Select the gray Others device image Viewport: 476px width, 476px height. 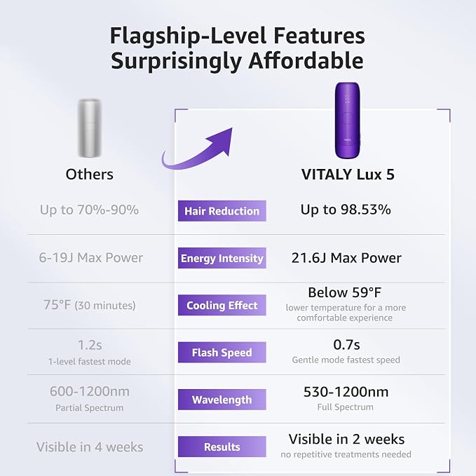pyautogui.click(x=90, y=128)
